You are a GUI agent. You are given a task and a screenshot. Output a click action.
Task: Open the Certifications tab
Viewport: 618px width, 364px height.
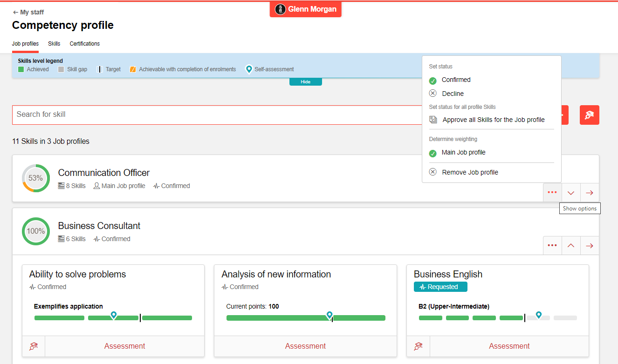85,44
